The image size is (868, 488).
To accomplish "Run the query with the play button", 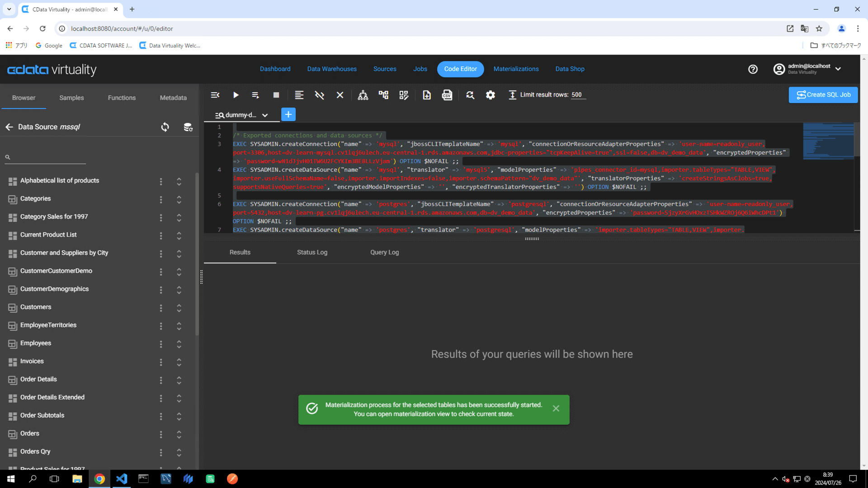I will (236, 95).
